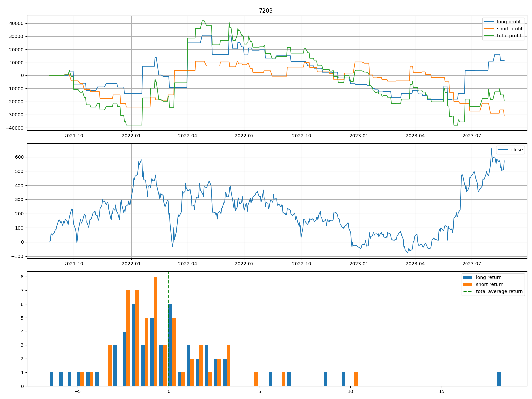The image size is (532, 399).
Task: Click 2023-04 date label under the close chart
Action: click(415, 264)
